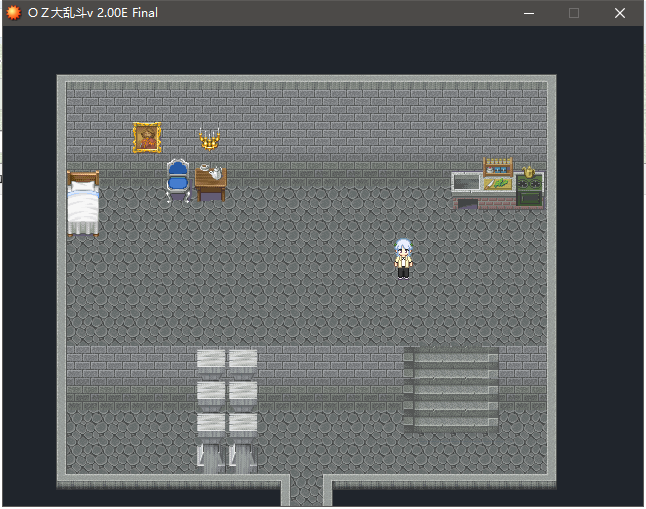
Task: Click the disabled maximize window button
Action: coord(574,13)
